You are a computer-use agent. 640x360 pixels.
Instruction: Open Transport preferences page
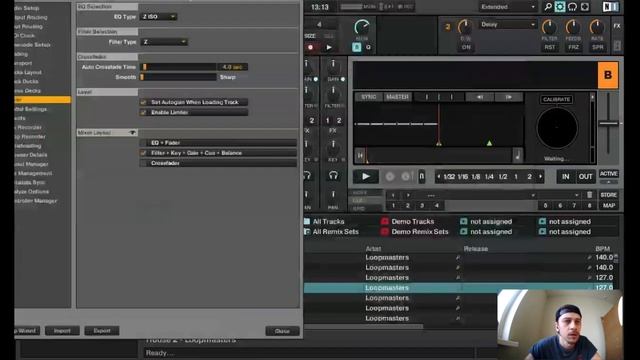(23, 63)
